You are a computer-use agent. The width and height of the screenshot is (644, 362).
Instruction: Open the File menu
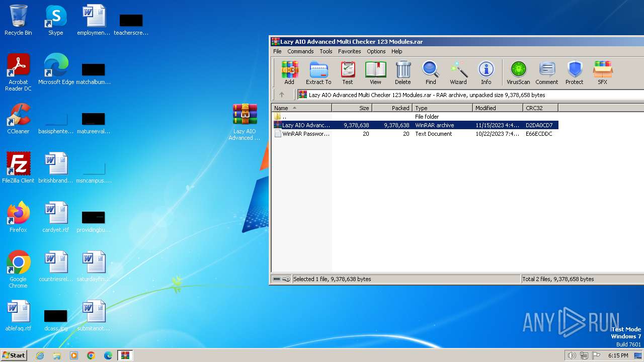point(277,51)
